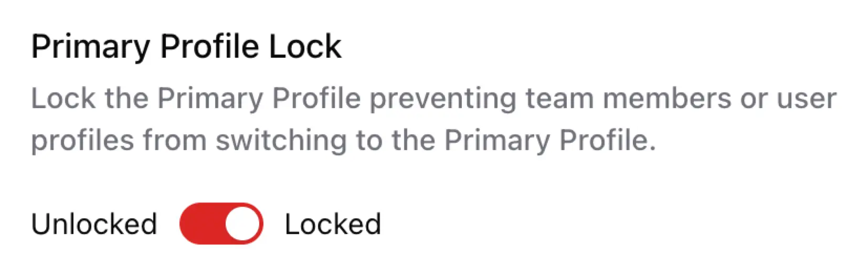Screen dimensions: 868x275
Task: Toggle the Primary Profile Lock switch
Action: coord(221,224)
